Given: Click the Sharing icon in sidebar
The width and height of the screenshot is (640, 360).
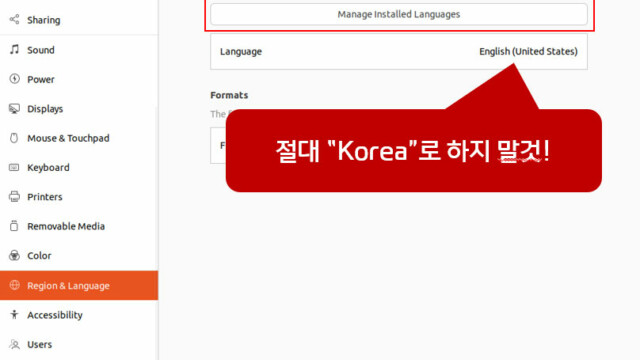Looking at the screenshot, I should point(14,20).
